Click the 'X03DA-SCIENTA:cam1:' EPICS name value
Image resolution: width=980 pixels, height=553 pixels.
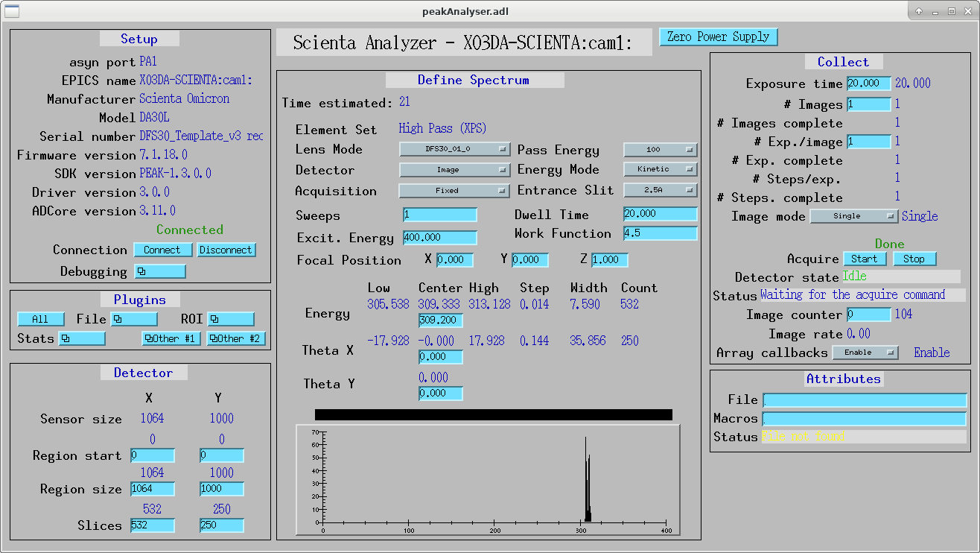[x=196, y=80]
